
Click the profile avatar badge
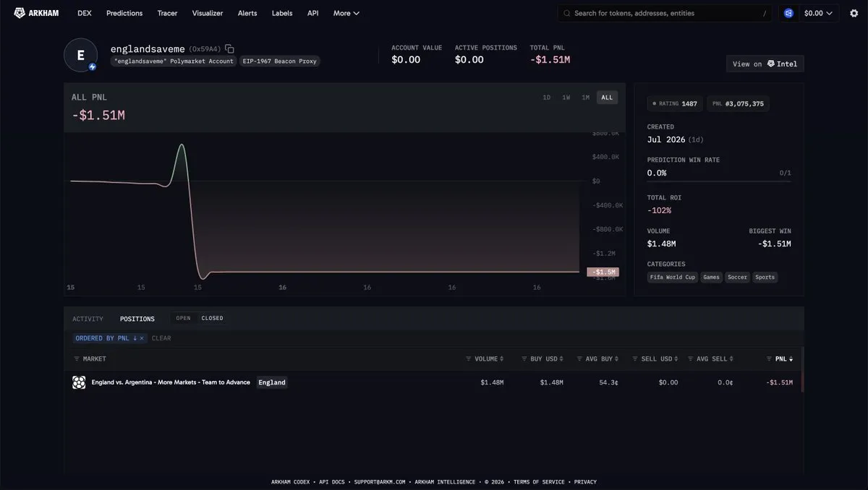click(x=92, y=67)
